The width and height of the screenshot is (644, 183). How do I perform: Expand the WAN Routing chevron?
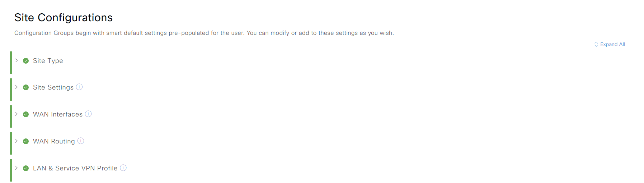17,141
